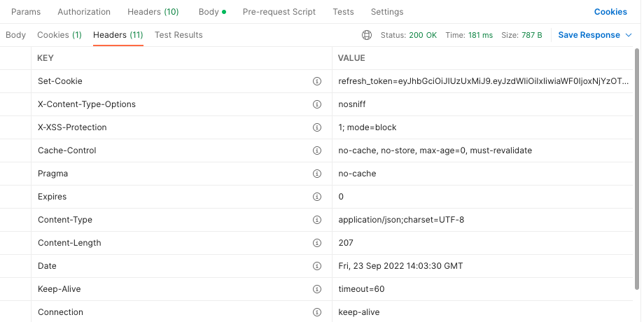Click the X-XSS-Protection key name
Image resolution: width=644 pixels, height=322 pixels.
(72, 127)
